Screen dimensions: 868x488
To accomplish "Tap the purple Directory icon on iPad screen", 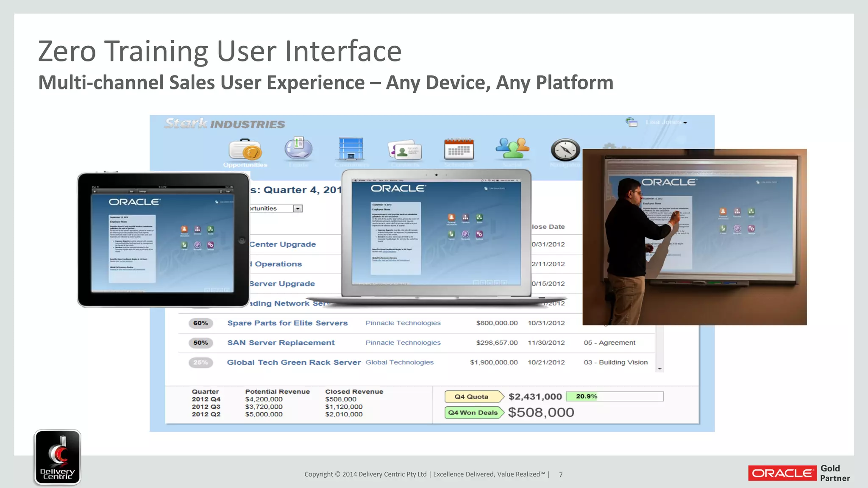I will coord(198,229).
